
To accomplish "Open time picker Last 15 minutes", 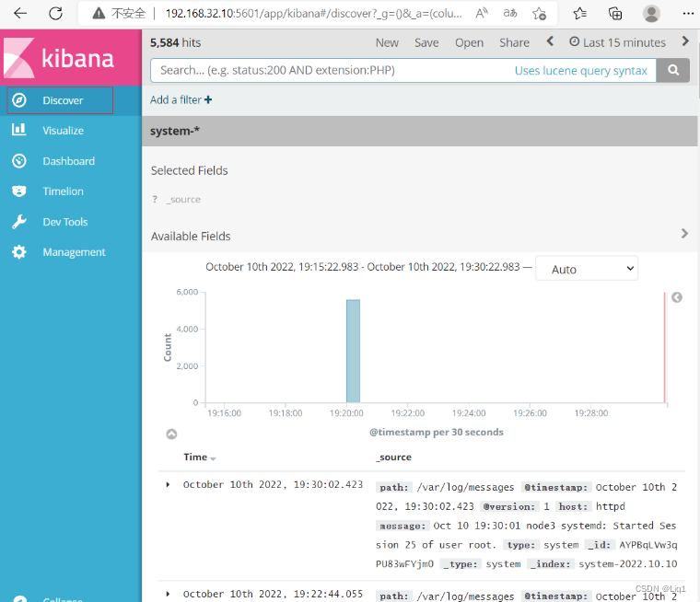I will pyautogui.click(x=617, y=42).
